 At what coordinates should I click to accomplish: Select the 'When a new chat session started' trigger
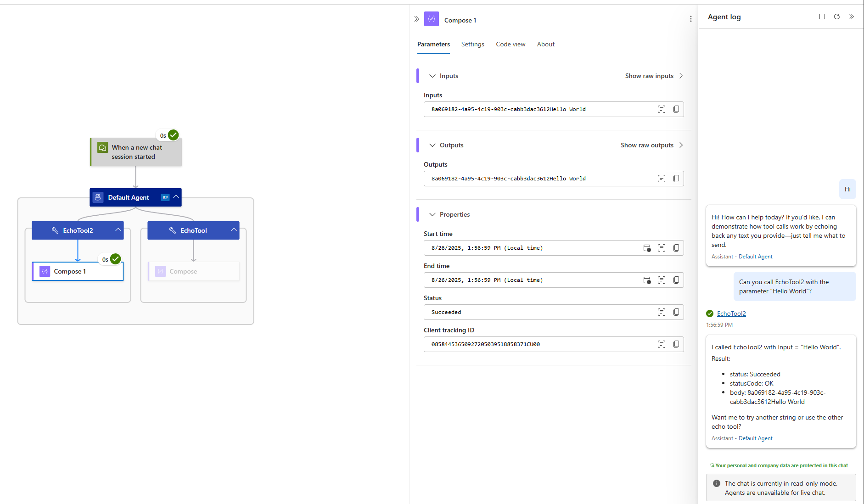click(136, 152)
